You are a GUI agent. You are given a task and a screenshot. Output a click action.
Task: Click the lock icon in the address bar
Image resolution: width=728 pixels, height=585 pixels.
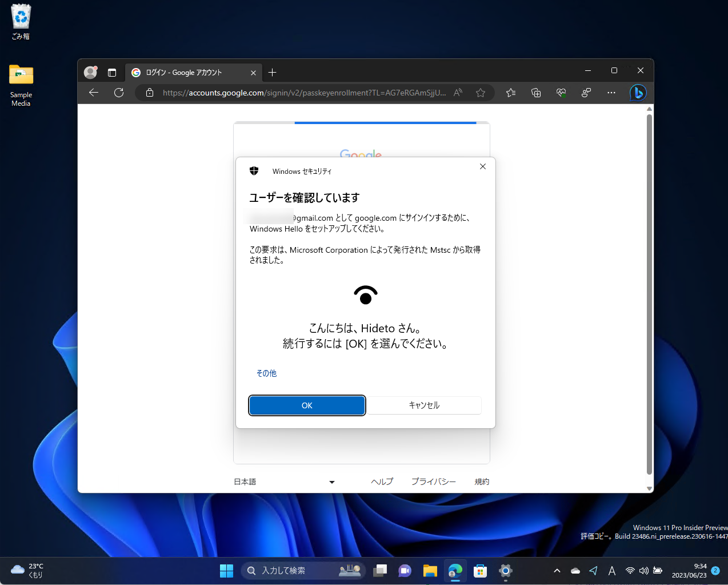(x=150, y=93)
